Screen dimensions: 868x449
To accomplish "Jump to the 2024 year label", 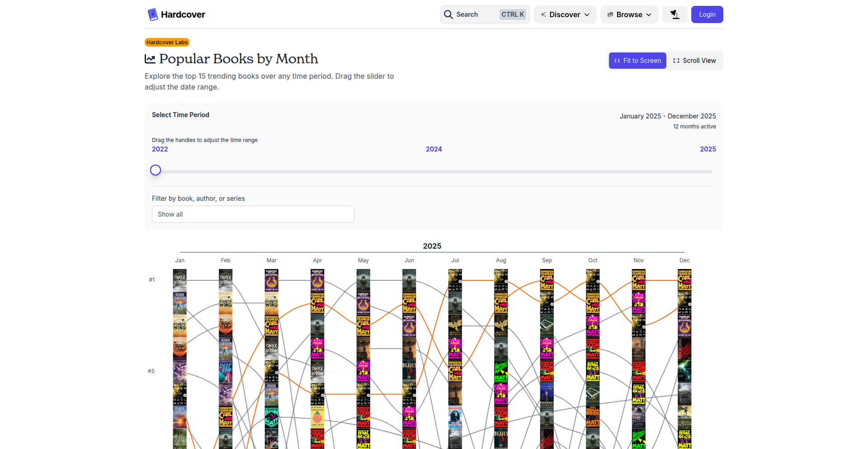I will point(434,149).
